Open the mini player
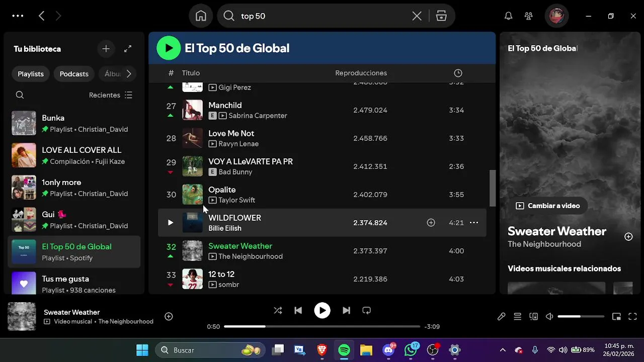This screenshot has height=362, width=644. tap(616, 316)
